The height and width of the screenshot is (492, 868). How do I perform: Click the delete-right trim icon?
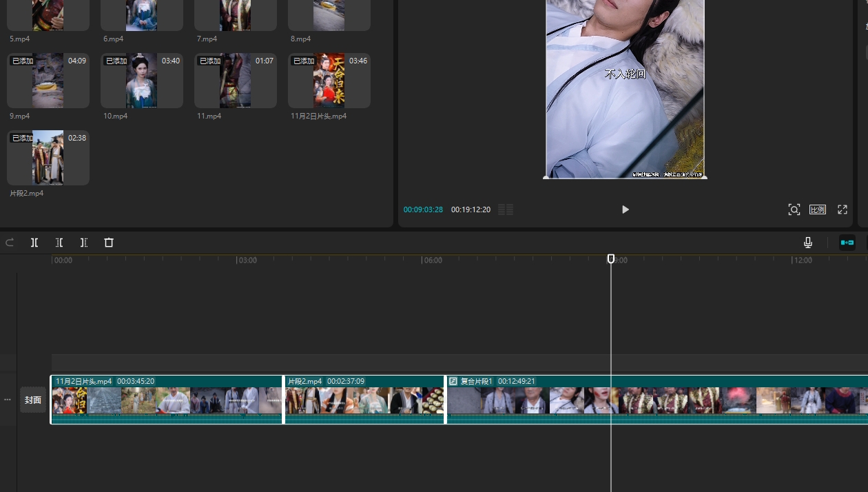pyautogui.click(x=84, y=243)
